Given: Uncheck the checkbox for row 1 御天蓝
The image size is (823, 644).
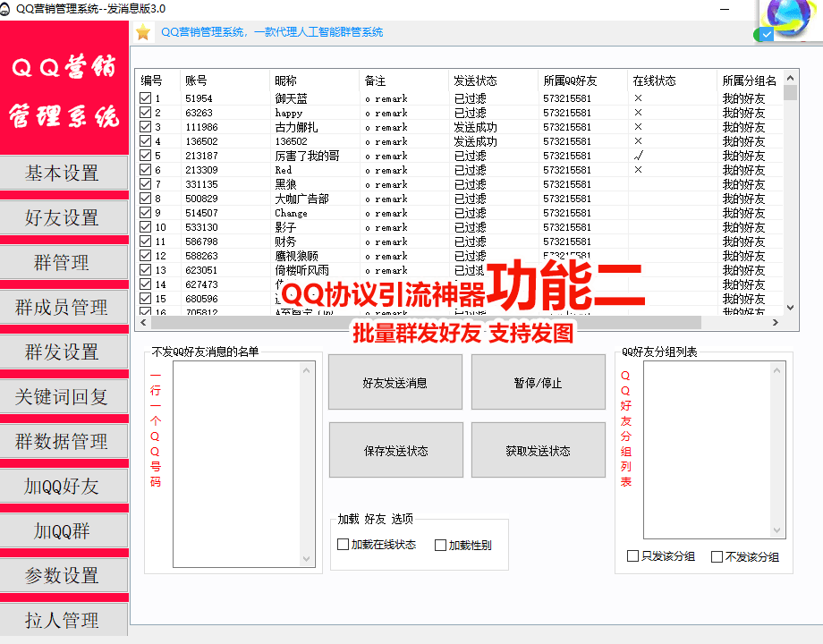Looking at the screenshot, I should (x=146, y=98).
